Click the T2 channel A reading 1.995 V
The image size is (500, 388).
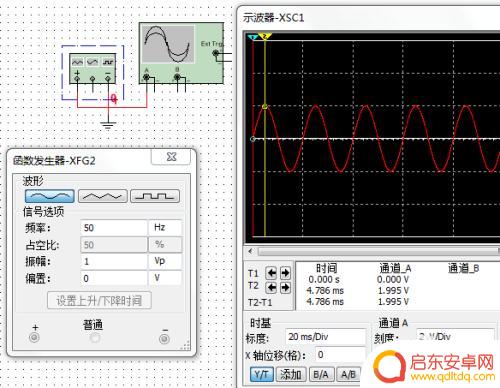(x=393, y=291)
